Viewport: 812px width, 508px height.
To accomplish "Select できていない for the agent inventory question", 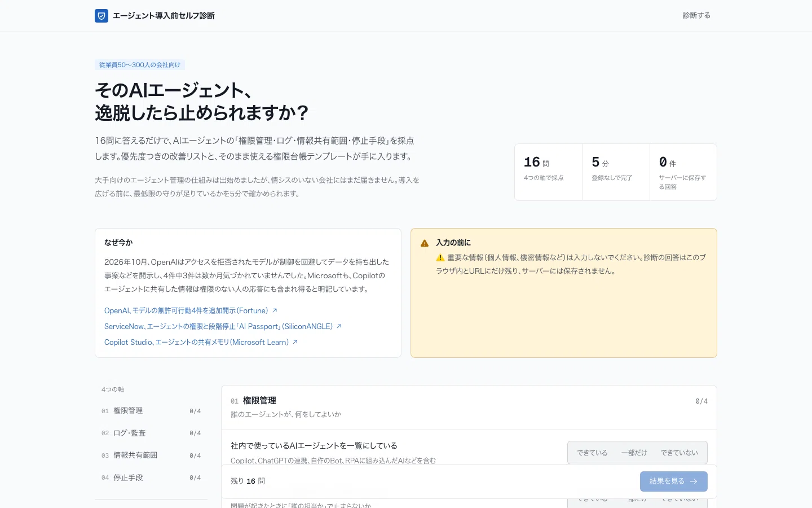I will pos(679,453).
